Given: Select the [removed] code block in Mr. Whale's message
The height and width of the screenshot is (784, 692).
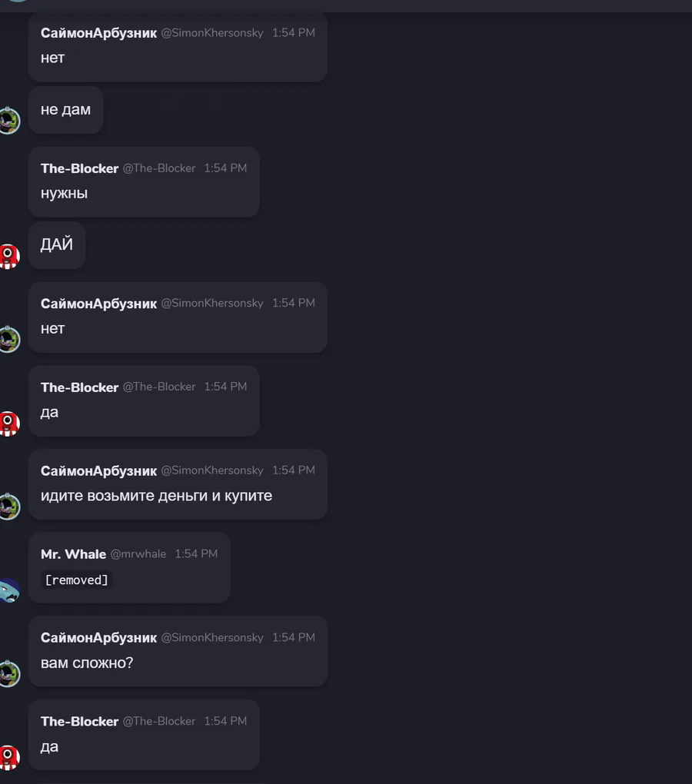Looking at the screenshot, I should tap(76, 580).
